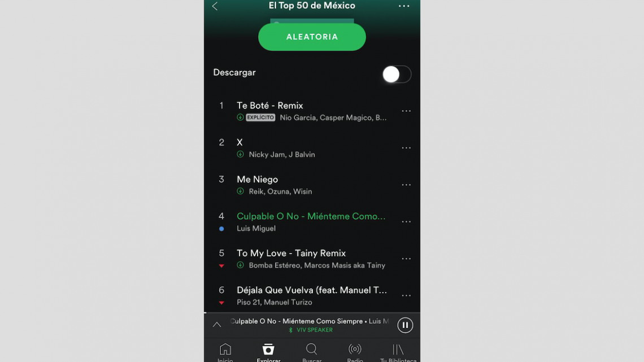Viewport: 644px width, 362px height.
Task: Open VIV SPEAKER Bluetooth device selector
Action: [x=311, y=330]
